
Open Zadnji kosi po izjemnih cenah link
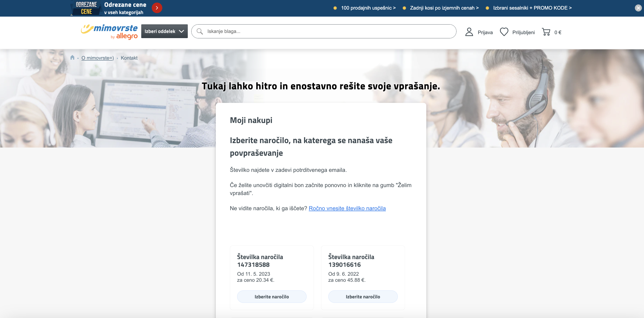444,8
